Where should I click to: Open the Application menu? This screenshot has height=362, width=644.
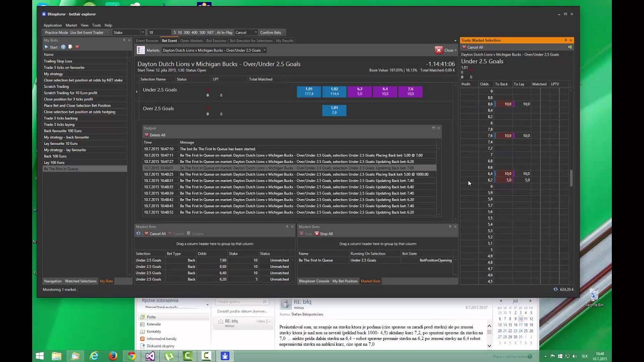coord(52,25)
